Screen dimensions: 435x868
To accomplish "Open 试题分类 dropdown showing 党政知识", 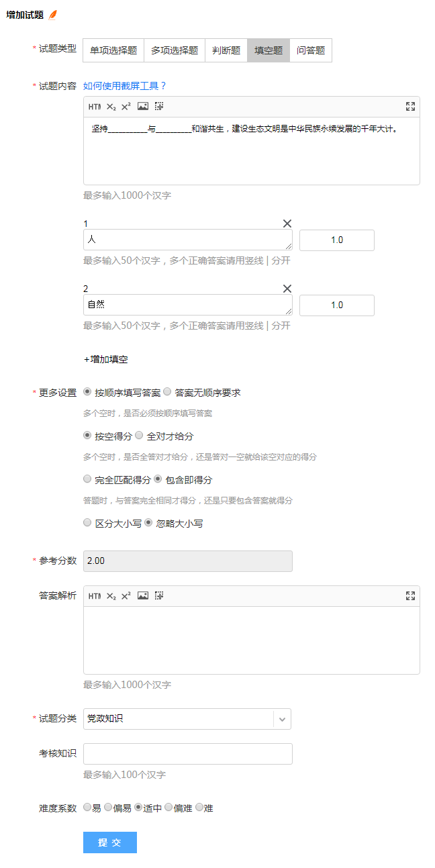I will [x=187, y=719].
